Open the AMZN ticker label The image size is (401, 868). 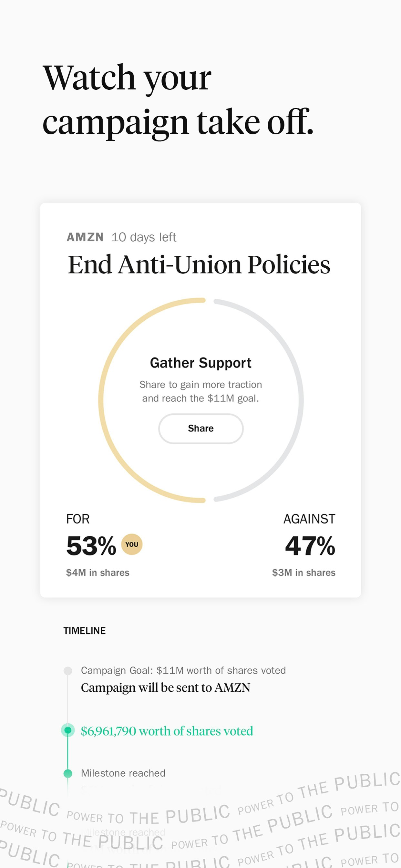click(85, 237)
